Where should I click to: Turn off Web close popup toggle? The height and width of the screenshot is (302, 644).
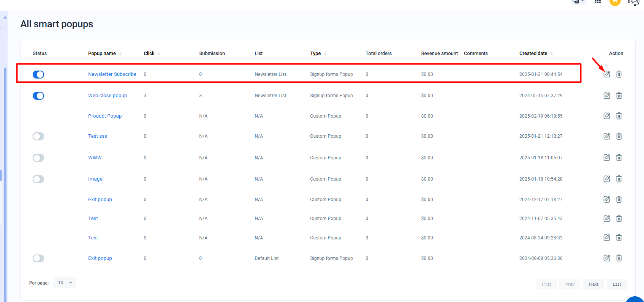38,96
